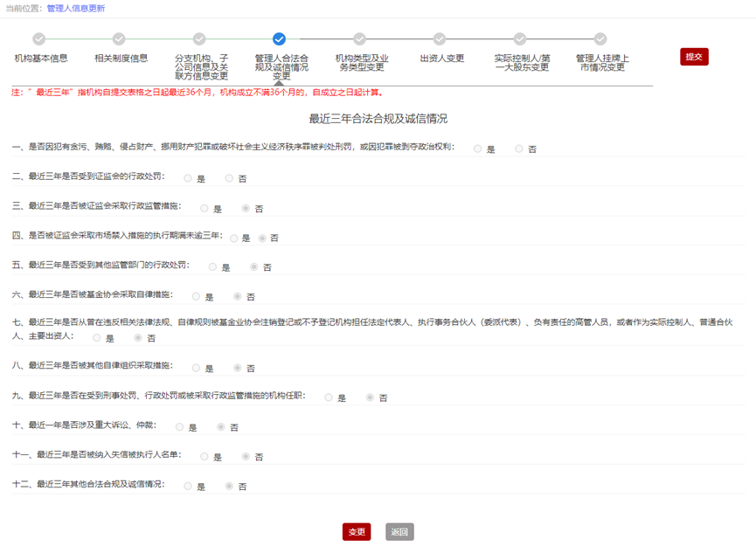Click the red 变更 button
This screenshot has height=546, width=756.
click(357, 532)
